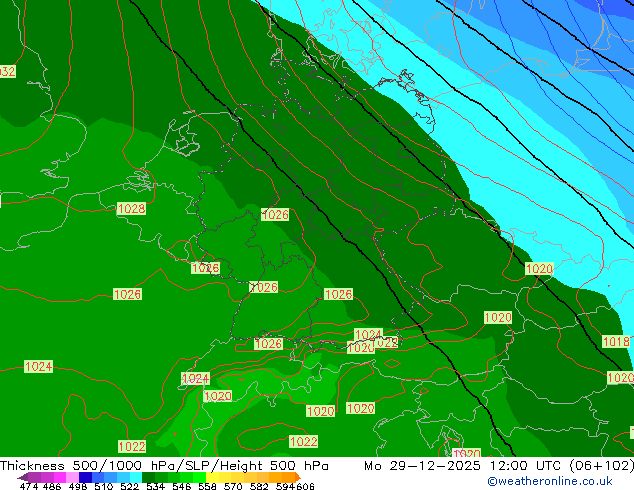Click the 1018 pressure contour label
The image size is (634, 490).
coord(616,342)
